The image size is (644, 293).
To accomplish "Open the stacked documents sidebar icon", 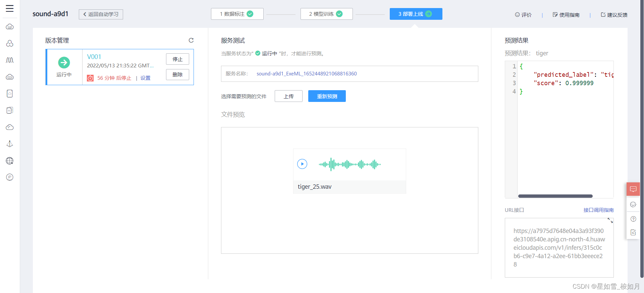I will click(10, 110).
